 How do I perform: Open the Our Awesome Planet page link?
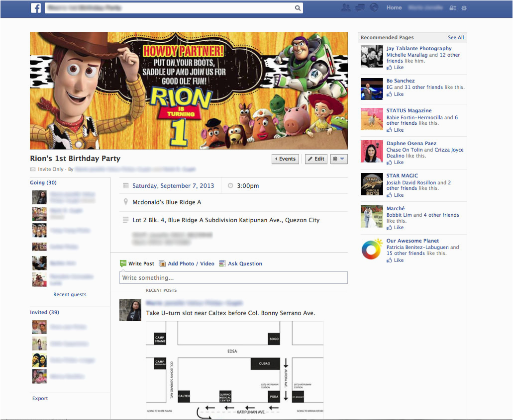412,241
